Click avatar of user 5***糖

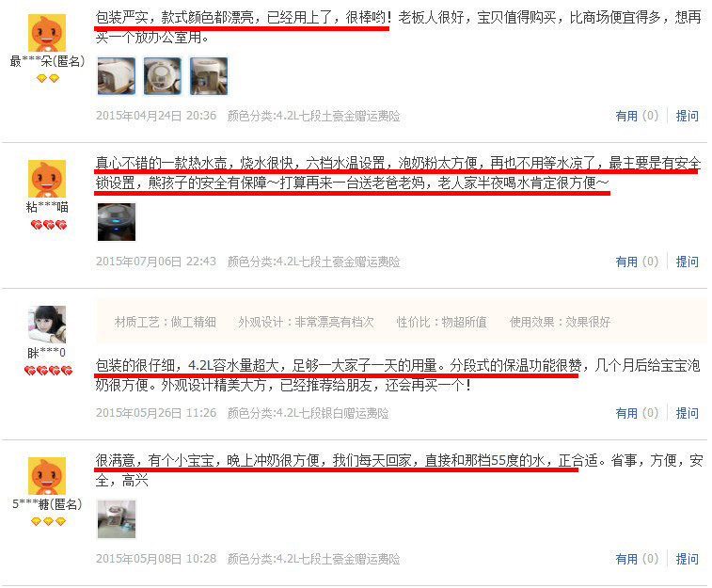pos(47,476)
